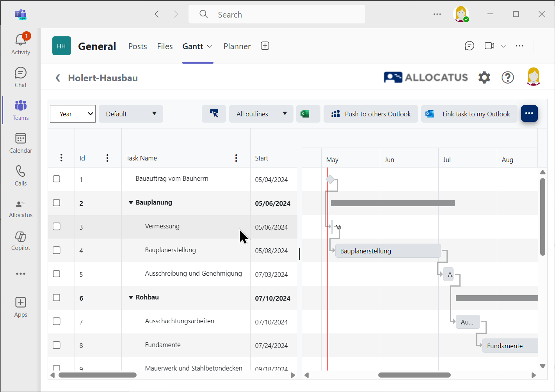Open the Year timescale dropdown
The width and height of the screenshot is (555, 392).
[73, 114]
